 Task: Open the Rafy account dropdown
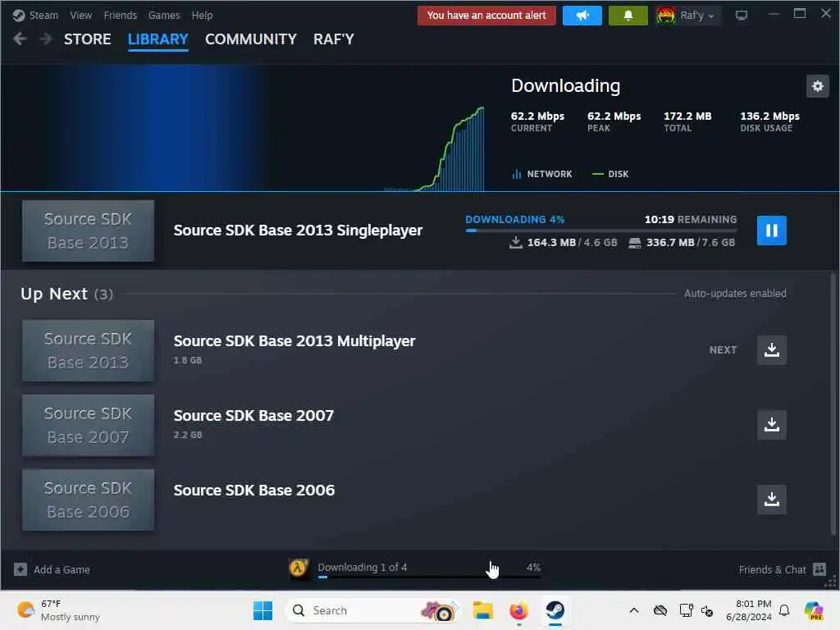687,16
